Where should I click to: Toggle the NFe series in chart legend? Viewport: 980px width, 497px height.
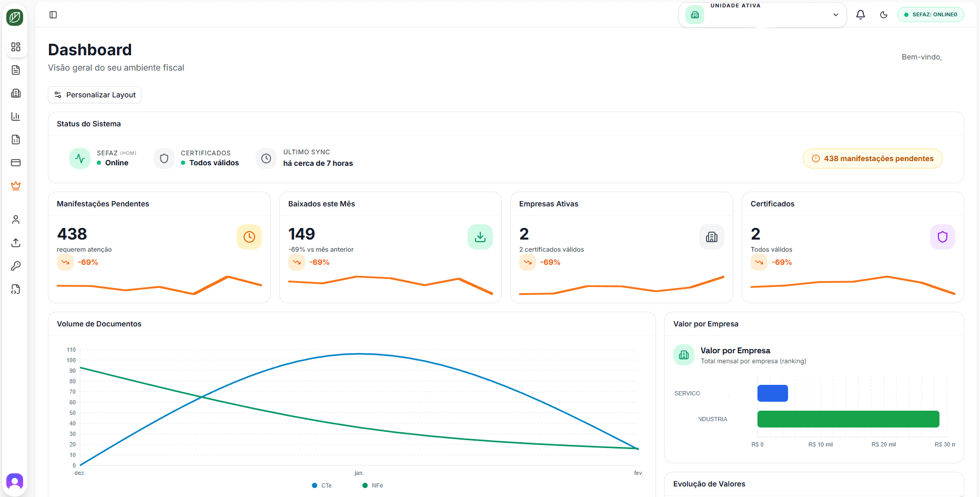click(372, 485)
